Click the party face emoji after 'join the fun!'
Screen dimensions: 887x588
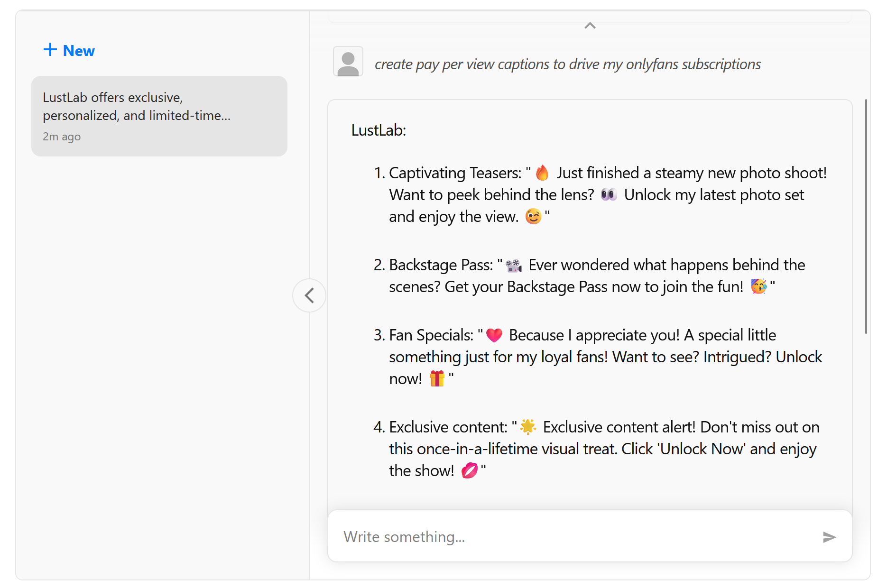758,287
